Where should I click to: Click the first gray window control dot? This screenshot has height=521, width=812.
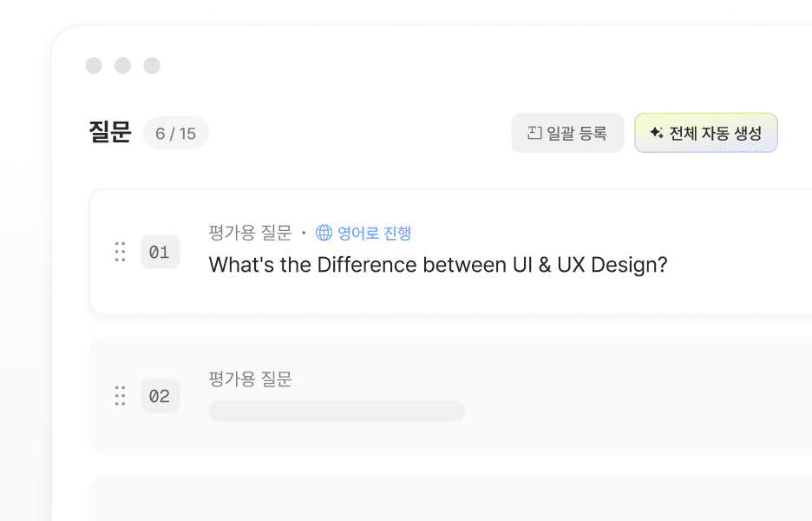[94, 66]
